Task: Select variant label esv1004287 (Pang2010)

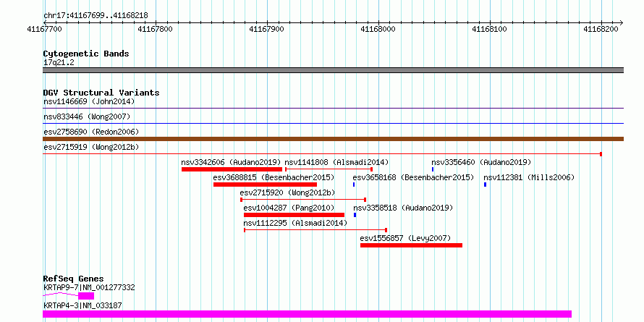Action: click(289, 208)
